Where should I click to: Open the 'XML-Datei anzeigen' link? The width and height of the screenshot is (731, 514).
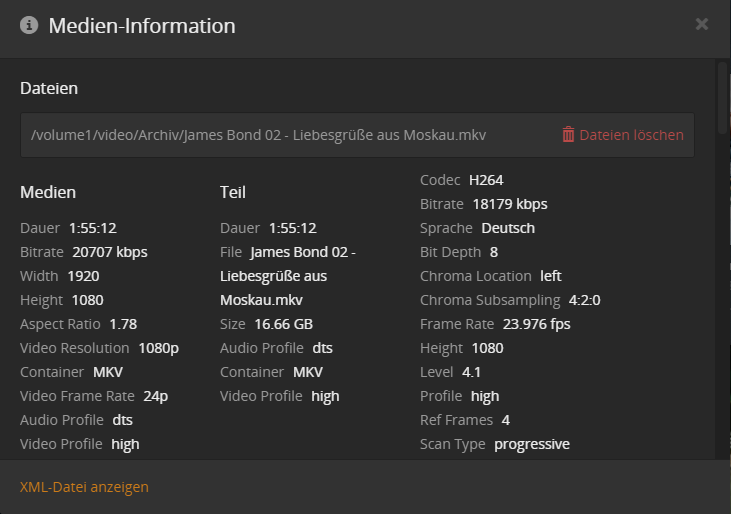[84, 487]
